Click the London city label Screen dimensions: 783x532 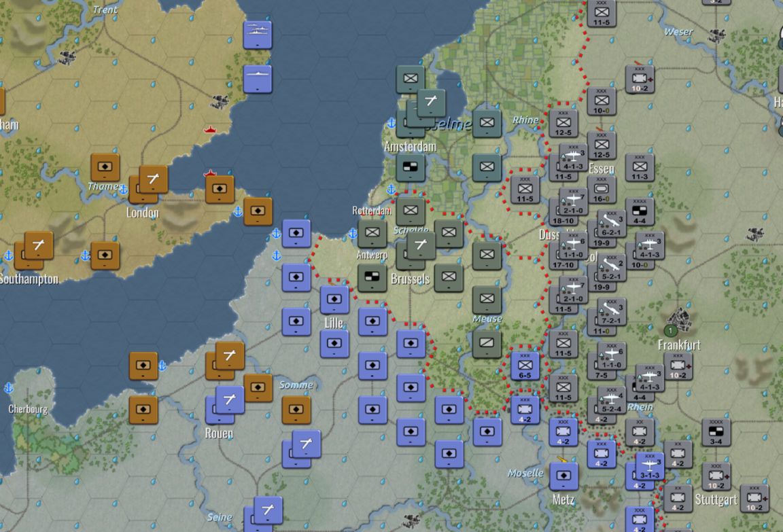[142, 213]
